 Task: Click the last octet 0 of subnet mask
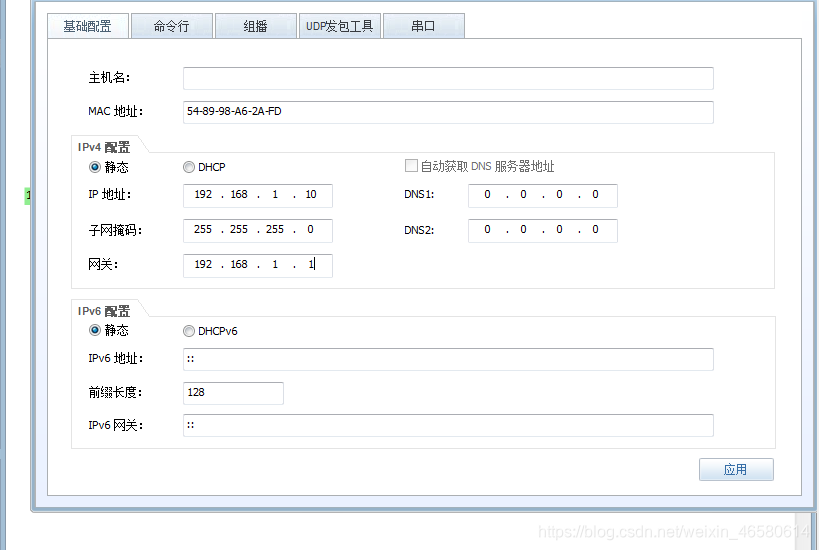[x=310, y=229]
